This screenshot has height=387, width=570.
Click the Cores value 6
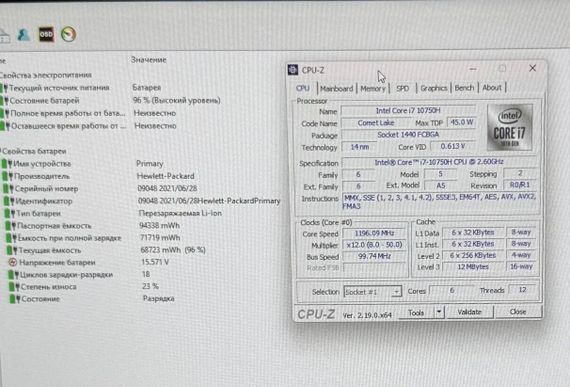point(451,290)
